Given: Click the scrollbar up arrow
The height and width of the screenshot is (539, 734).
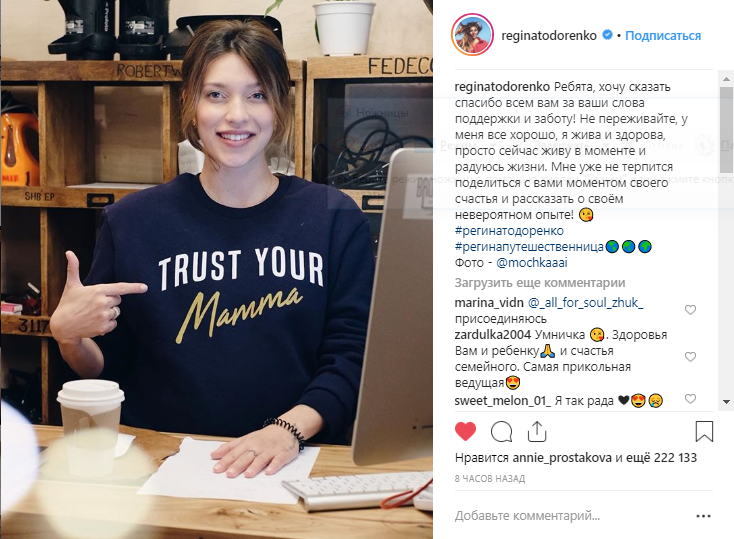Looking at the screenshot, I should [727, 79].
